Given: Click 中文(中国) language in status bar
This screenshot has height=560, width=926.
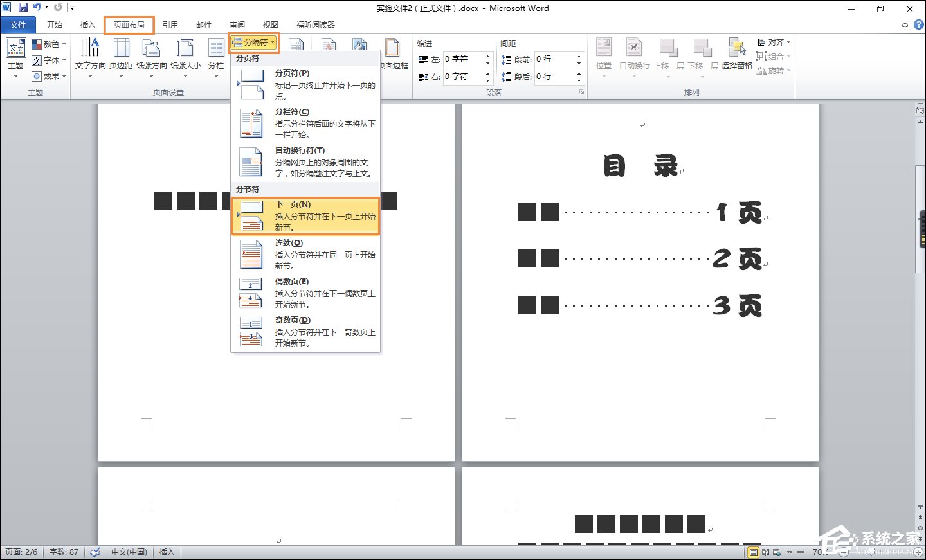Looking at the screenshot, I should click(129, 552).
